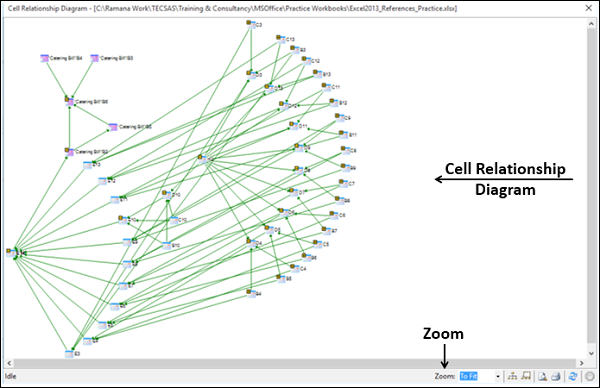Select the E3 node at bottom left
Image resolution: width=600 pixels, height=388 pixels.
coord(72,354)
